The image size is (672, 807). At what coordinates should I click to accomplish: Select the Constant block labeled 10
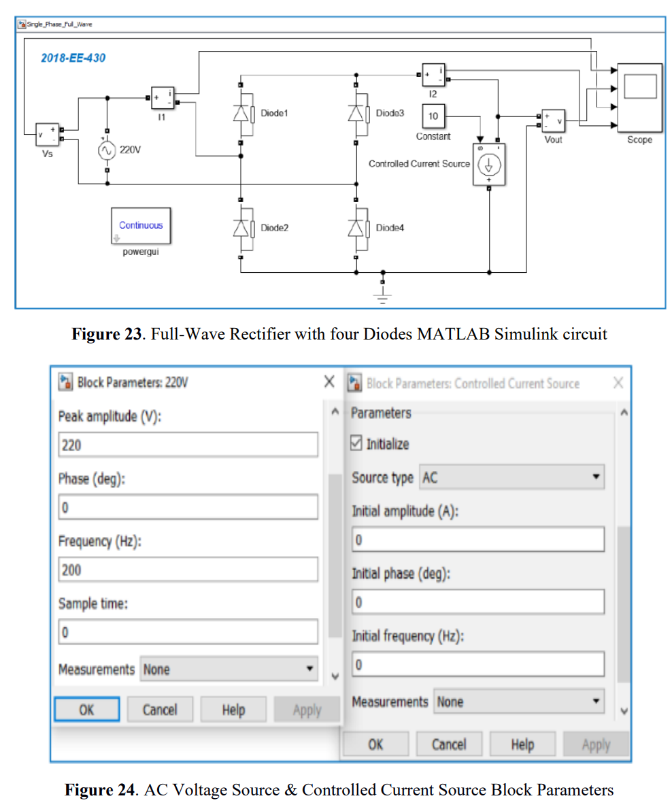pos(434,116)
